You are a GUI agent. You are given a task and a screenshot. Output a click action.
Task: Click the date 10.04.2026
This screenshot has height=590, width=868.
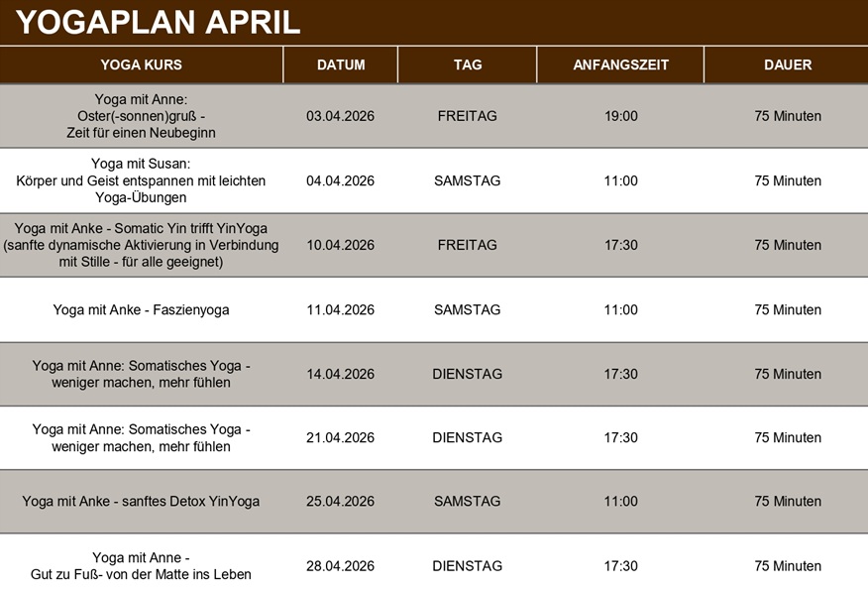pyautogui.click(x=341, y=245)
